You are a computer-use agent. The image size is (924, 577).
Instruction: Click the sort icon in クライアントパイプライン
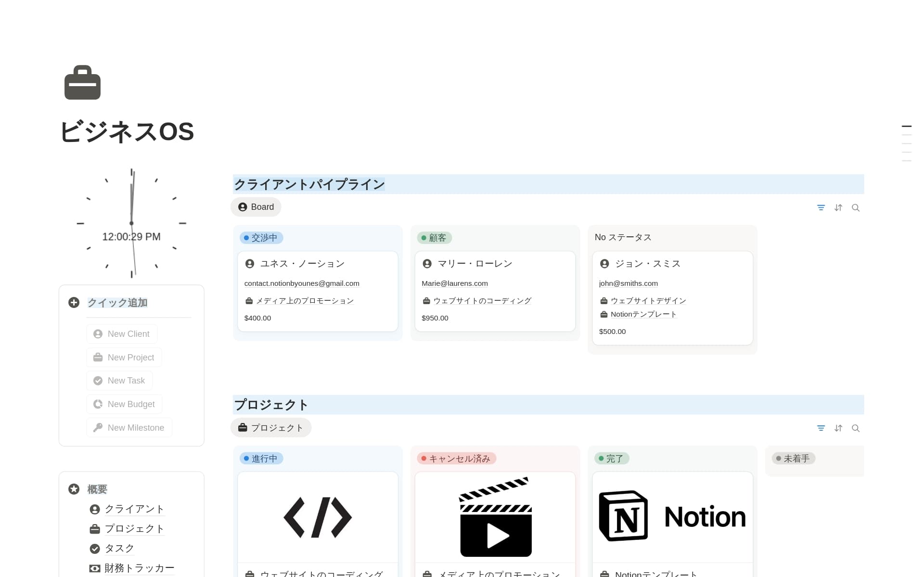838,208
